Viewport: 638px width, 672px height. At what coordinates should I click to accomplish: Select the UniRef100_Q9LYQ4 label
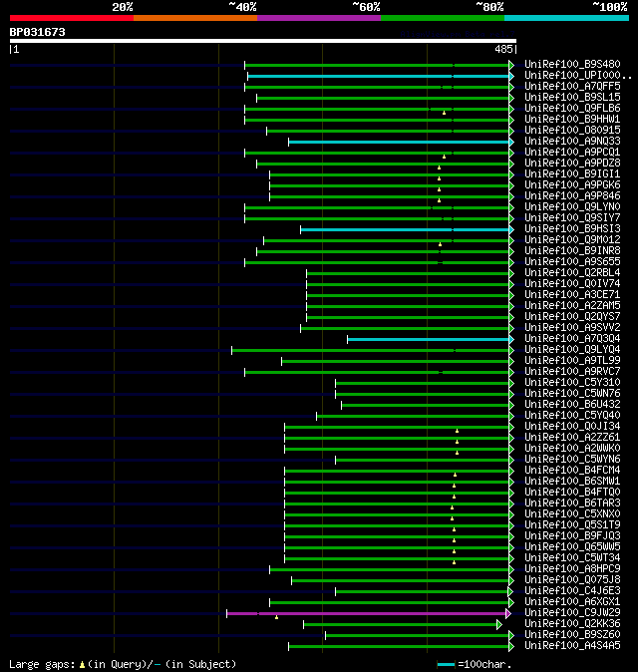(x=572, y=350)
